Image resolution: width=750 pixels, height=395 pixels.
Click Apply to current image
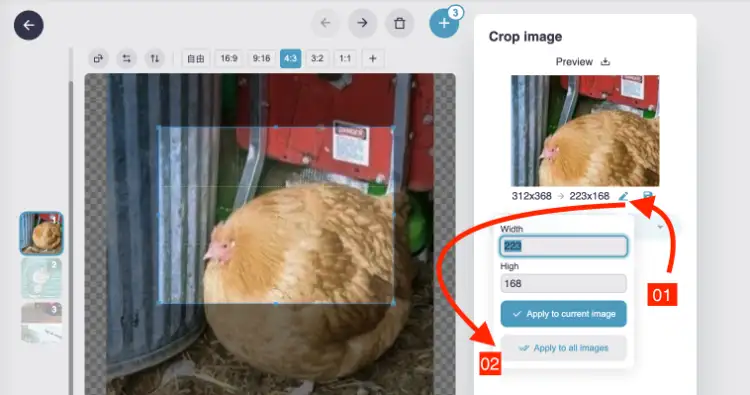(x=563, y=314)
